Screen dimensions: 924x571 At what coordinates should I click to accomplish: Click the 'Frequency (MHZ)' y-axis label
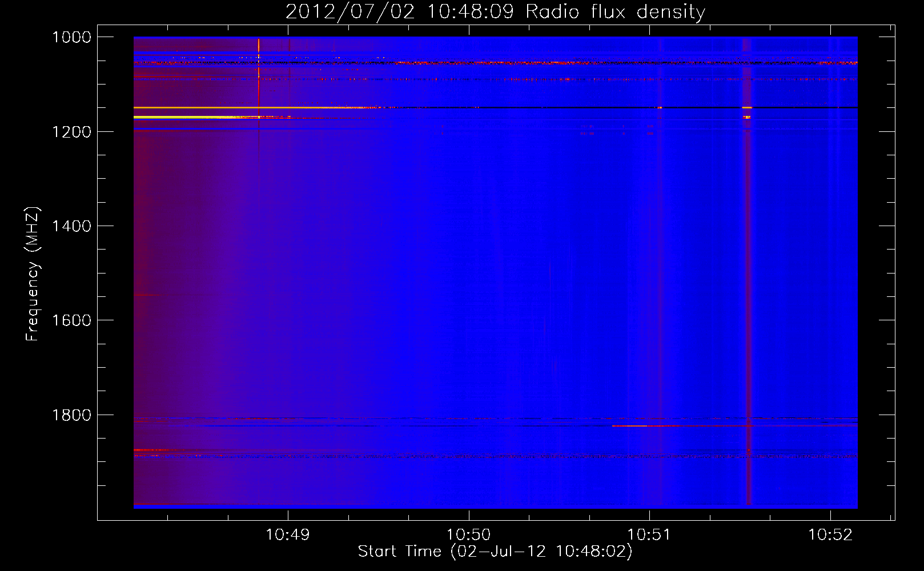point(32,274)
